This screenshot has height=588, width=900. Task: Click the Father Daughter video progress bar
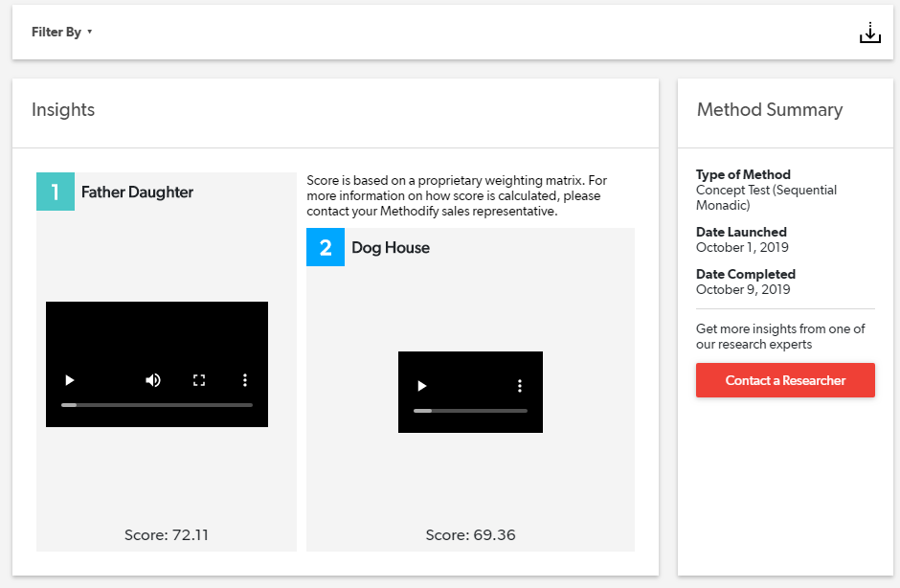coord(157,405)
